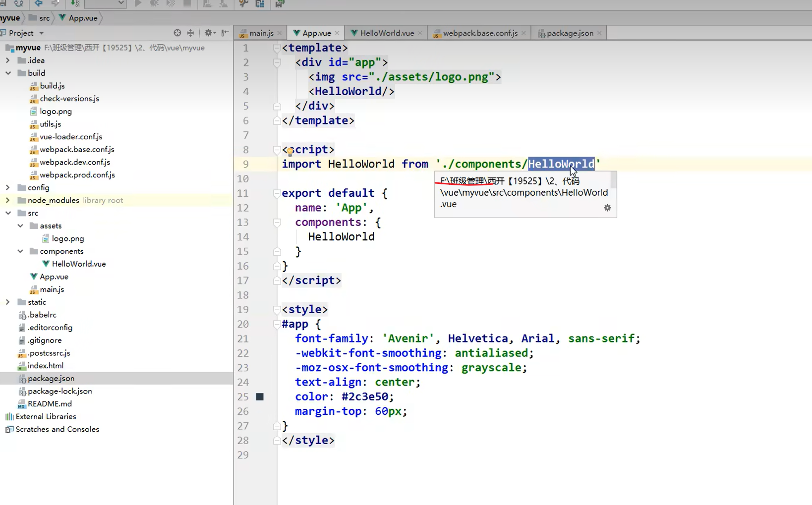Expand the config folder
The width and height of the screenshot is (812, 505).
(x=8, y=187)
